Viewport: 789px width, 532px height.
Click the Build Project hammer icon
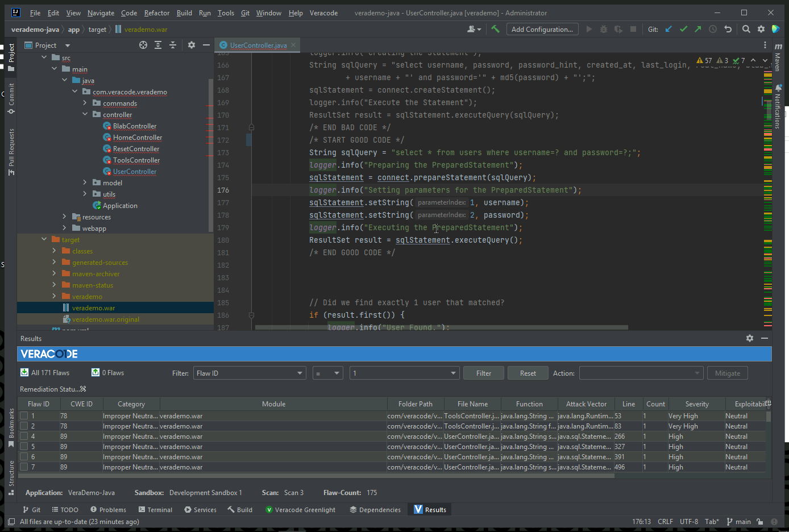(x=496, y=29)
